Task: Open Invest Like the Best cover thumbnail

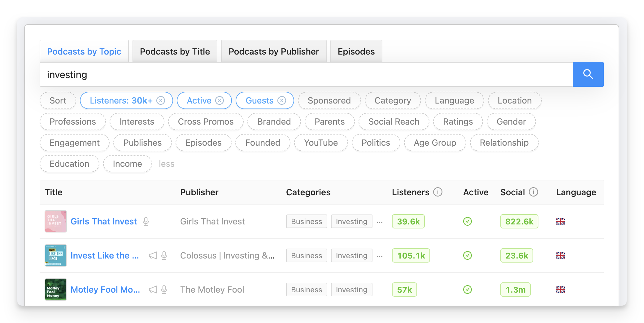Action: click(x=56, y=255)
